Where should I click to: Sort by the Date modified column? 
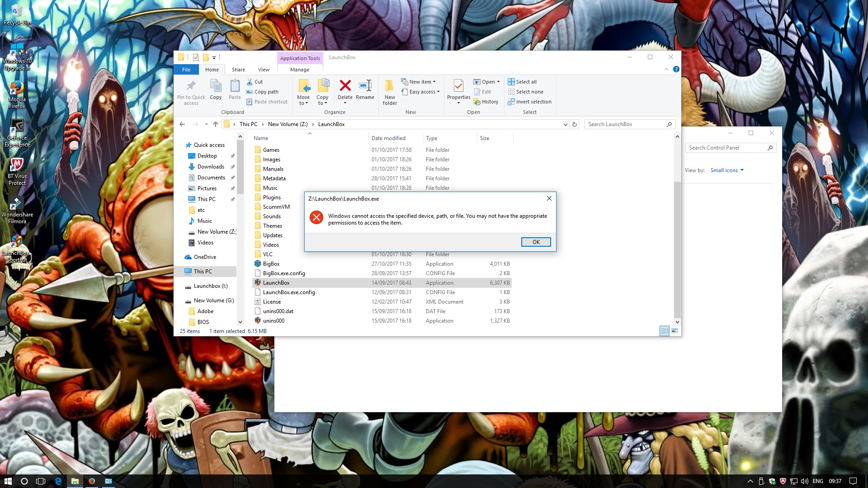click(388, 138)
